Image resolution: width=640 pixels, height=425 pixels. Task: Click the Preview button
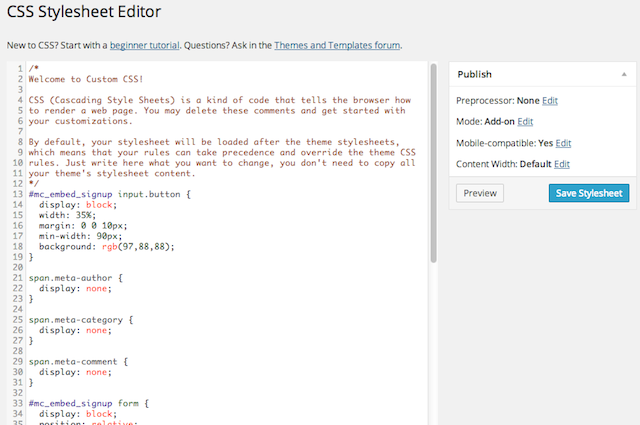click(479, 193)
